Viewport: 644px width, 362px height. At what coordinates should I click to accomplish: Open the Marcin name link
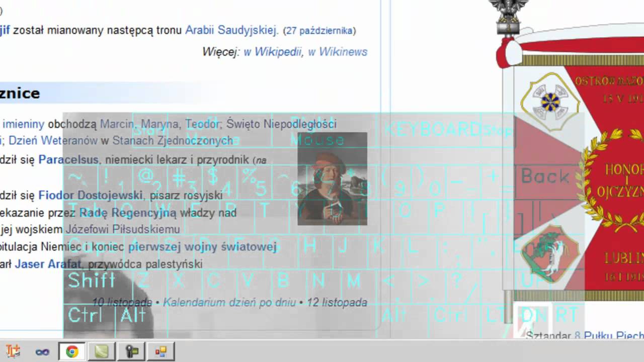click(x=117, y=124)
